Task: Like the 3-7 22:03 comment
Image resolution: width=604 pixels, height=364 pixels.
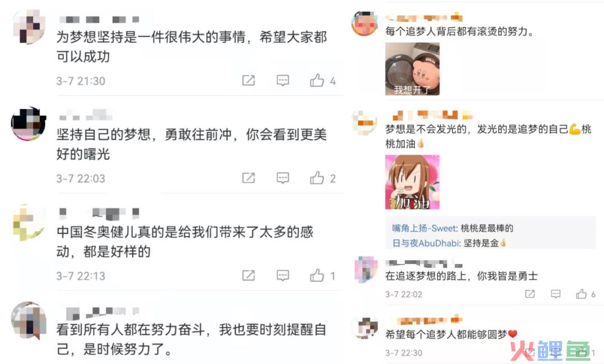Action: click(317, 178)
